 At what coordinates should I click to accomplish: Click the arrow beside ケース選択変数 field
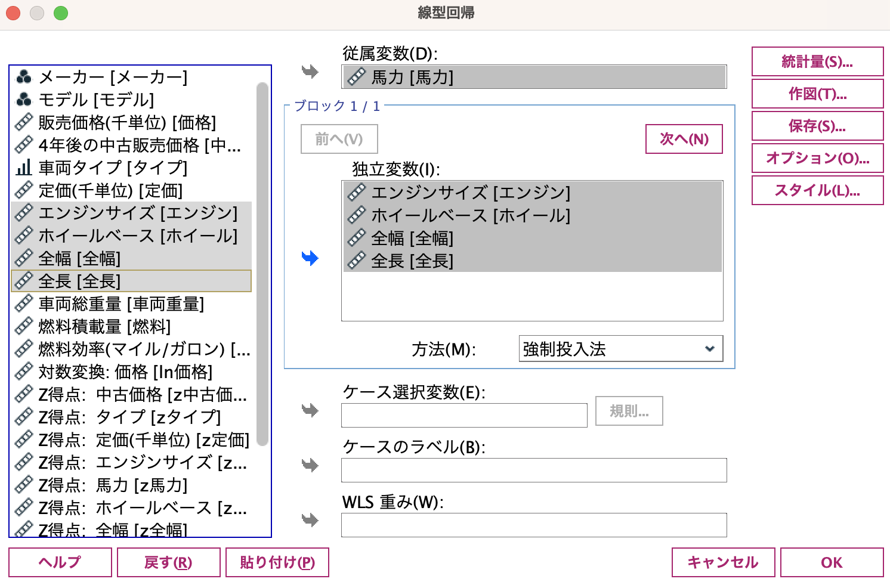tap(311, 409)
